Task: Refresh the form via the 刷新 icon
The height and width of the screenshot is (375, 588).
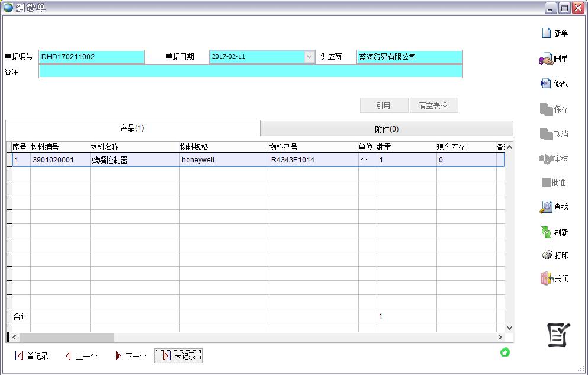Action: pos(554,232)
